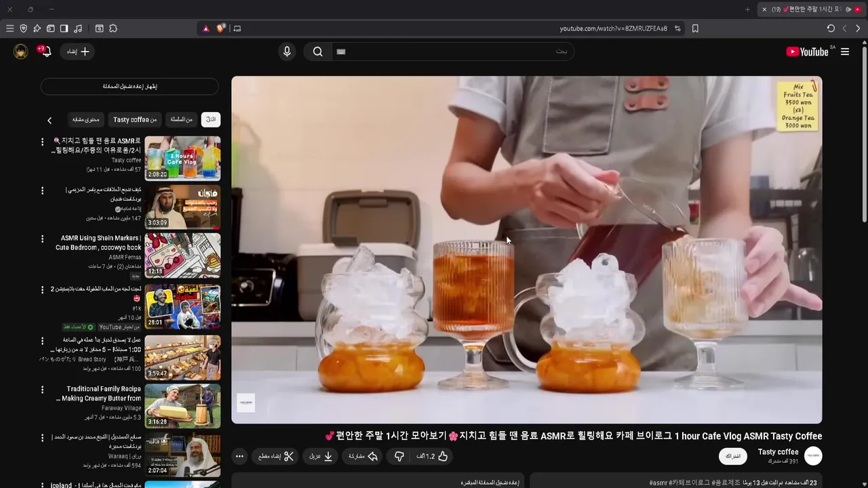Open the YouTube guide hamburger menu
Viewport: 868px width, 488px height.
(x=845, y=52)
